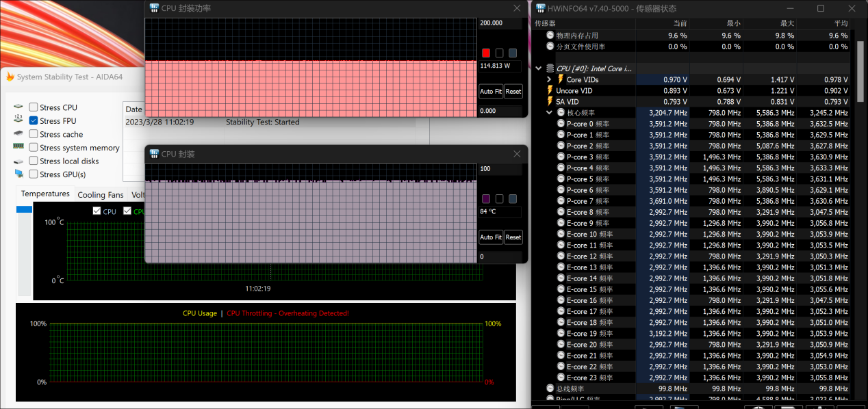Uncheck the Stress FPU checkbox
868x409 pixels.
(x=34, y=121)
